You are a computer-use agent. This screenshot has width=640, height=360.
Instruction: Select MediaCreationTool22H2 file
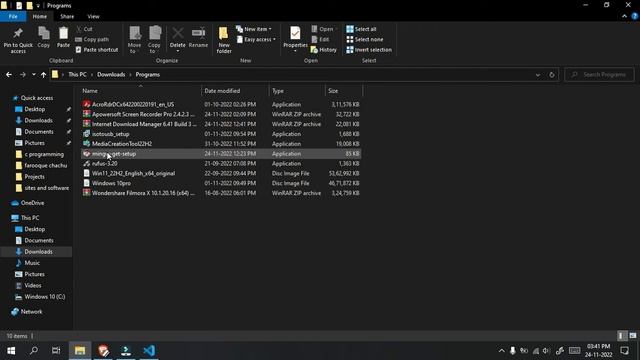pos(221,144)
